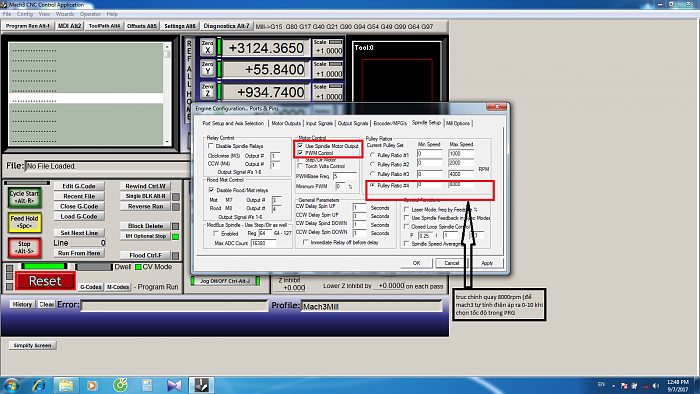Screen dimensions: 700x394
Task: Click the X axis Scale value field
Action: point(329,51)
